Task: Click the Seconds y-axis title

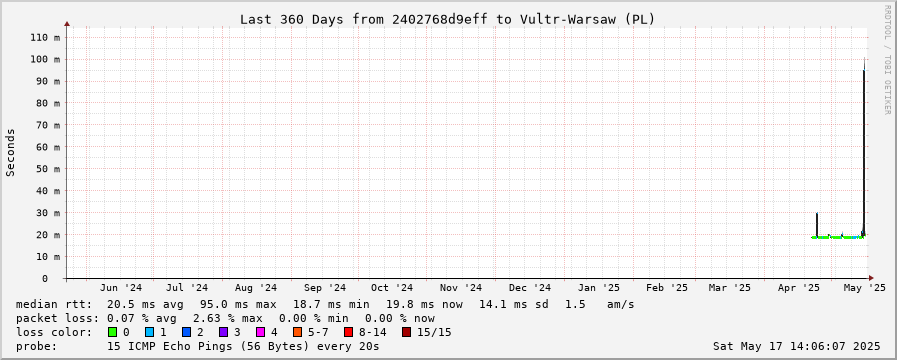Action: (x=10, y=152)
